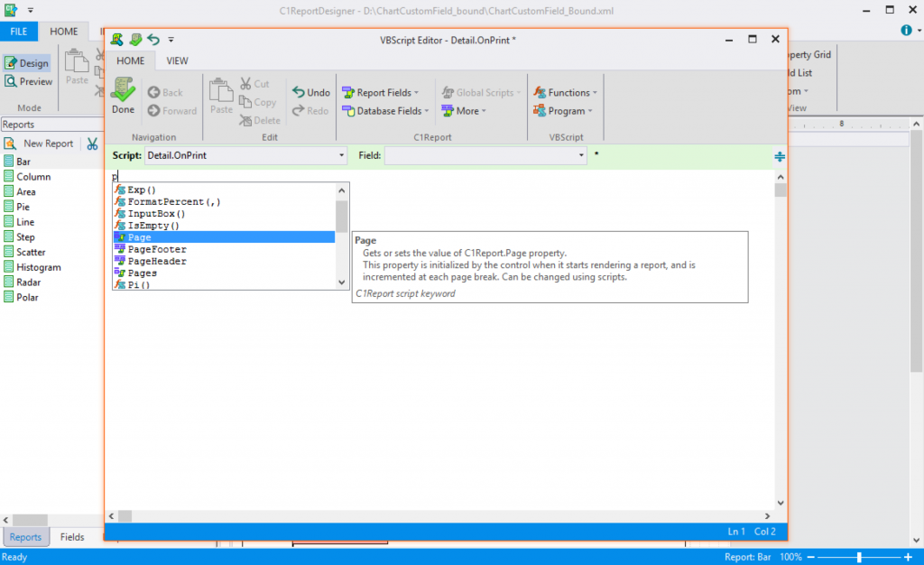Switch to Design mode
The height and width of the screenshot is (565, 924).
[x=26, y=63]
